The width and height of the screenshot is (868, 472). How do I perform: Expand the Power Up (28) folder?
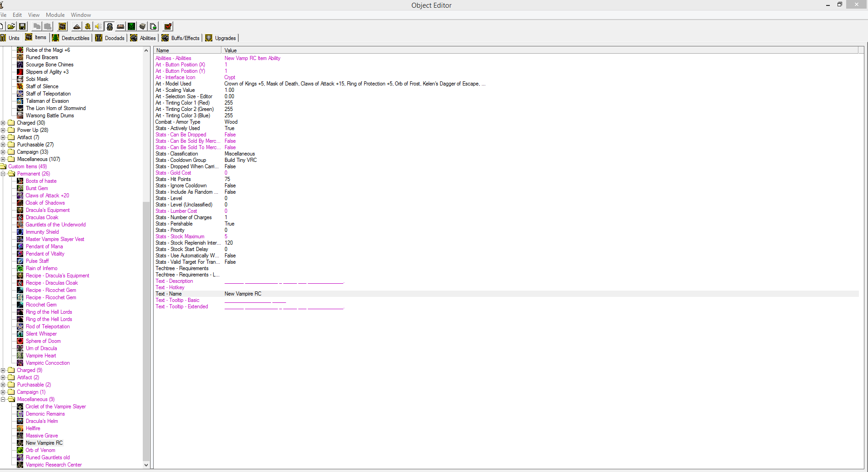[3, 130]
